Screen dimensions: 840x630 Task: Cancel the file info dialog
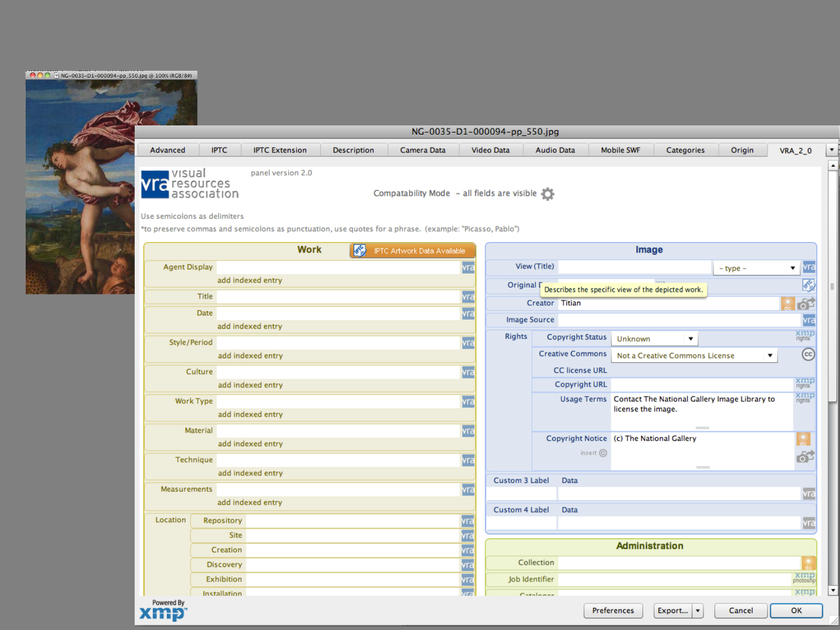pos(741,611)
